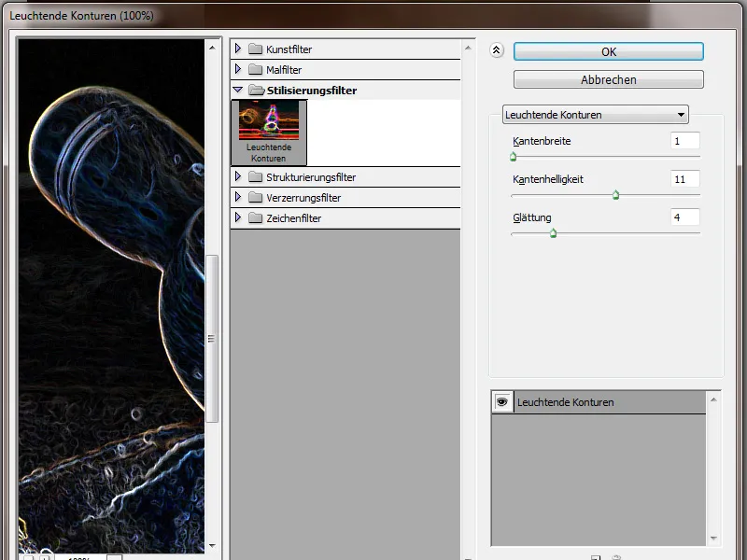The width and height of the screenshot is (747, 560).
Task: Click the Strukturierungsfilter folder icon
Action: tap(255, 177)
